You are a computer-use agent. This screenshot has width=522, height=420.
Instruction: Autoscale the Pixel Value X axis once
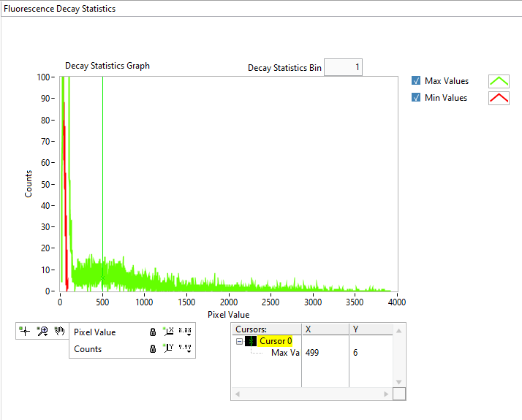(168, 332)
